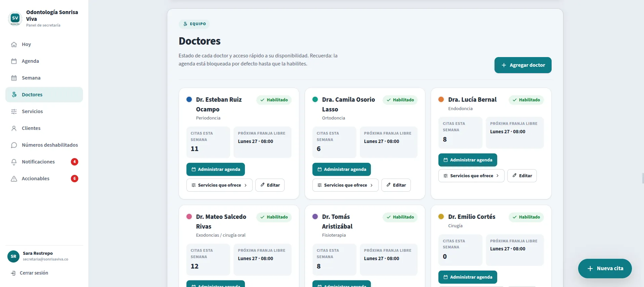Open Administrar agenda for Dra. Lucía Bernal
This screenshot has height=287, width=644.
[x=468, y=160]
